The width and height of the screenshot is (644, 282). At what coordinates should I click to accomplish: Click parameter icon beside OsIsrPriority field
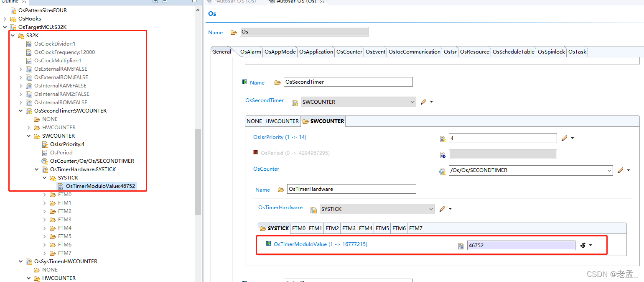pos(443,139)
